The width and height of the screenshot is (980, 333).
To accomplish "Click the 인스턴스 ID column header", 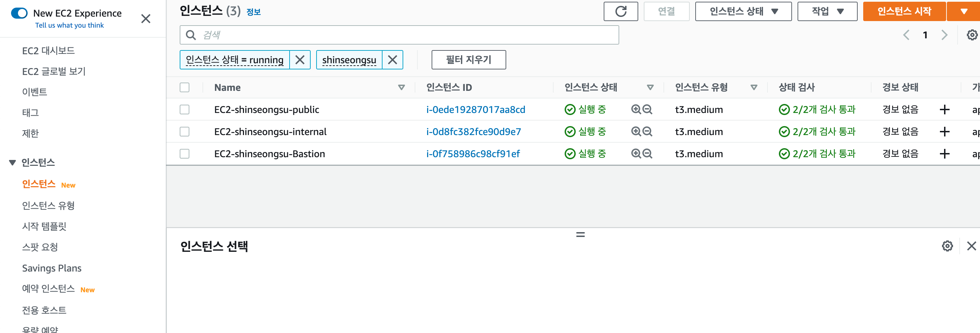I will [x=449, y=87].
